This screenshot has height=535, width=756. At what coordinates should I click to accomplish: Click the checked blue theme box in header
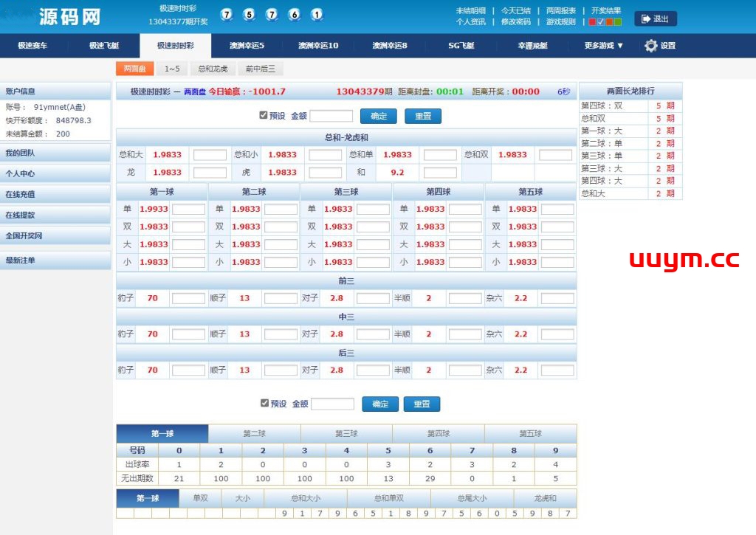pyautogui.click(x=600, y=21)
